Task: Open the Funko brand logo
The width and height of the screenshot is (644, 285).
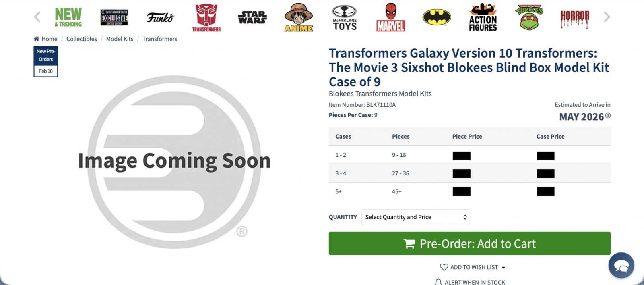Action: tap(160, 17)
